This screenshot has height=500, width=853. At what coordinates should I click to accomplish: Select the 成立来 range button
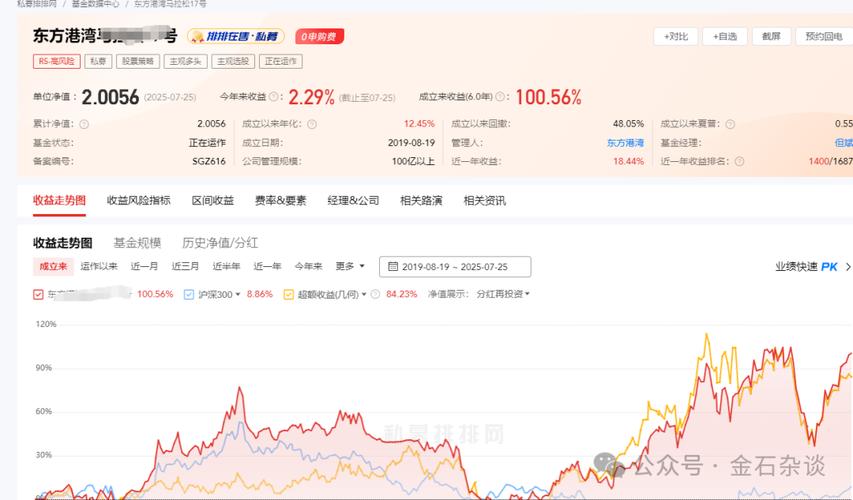53,266
